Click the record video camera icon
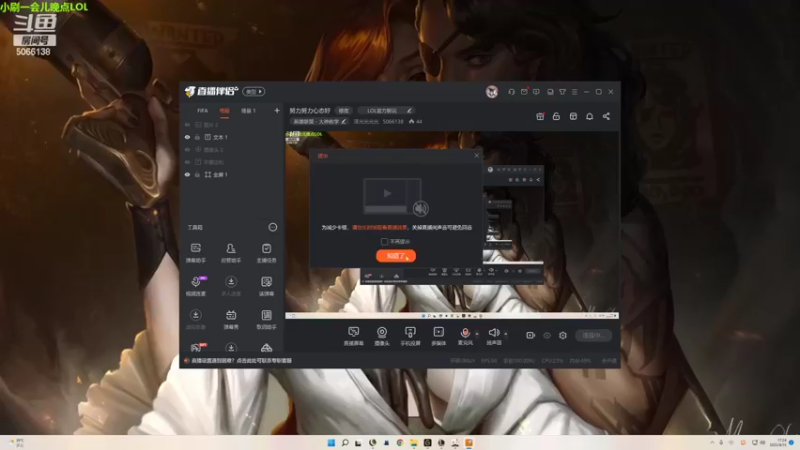Viewport: 800px width, 450px height. (531, 335)
